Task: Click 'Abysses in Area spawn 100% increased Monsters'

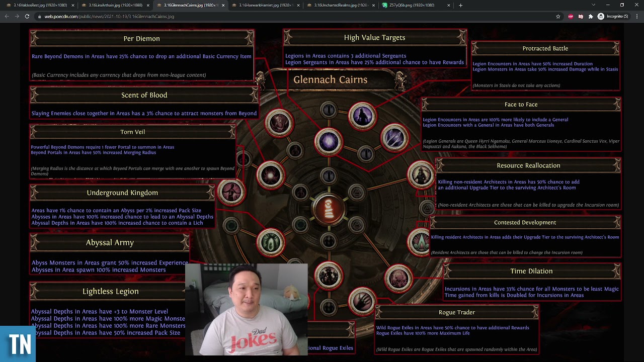Action: pos(99,270)
